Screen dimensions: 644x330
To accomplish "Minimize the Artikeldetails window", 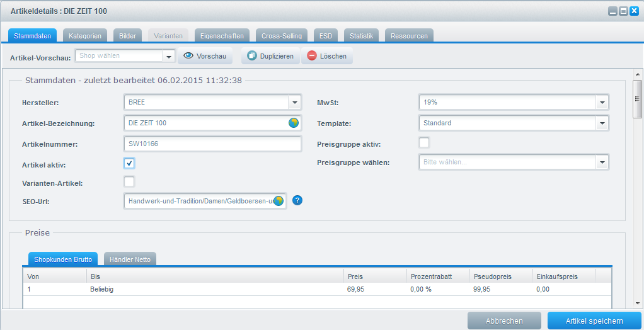I will 612,11.
